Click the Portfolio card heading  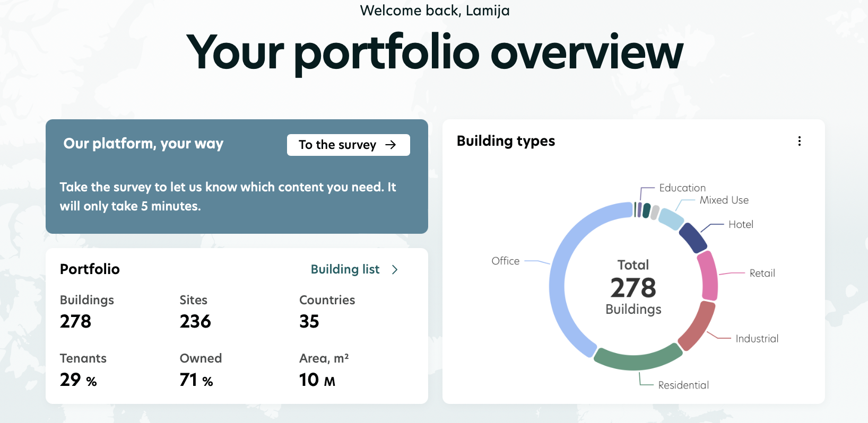pyautogui.click(x=90, y=269)
